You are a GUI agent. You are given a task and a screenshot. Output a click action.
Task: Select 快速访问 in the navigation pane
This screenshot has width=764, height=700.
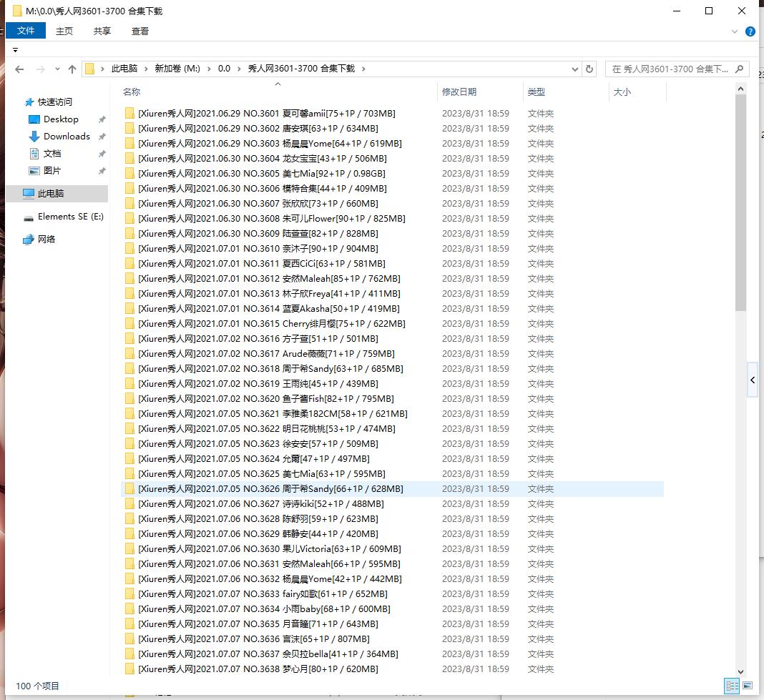pos(54,102)
